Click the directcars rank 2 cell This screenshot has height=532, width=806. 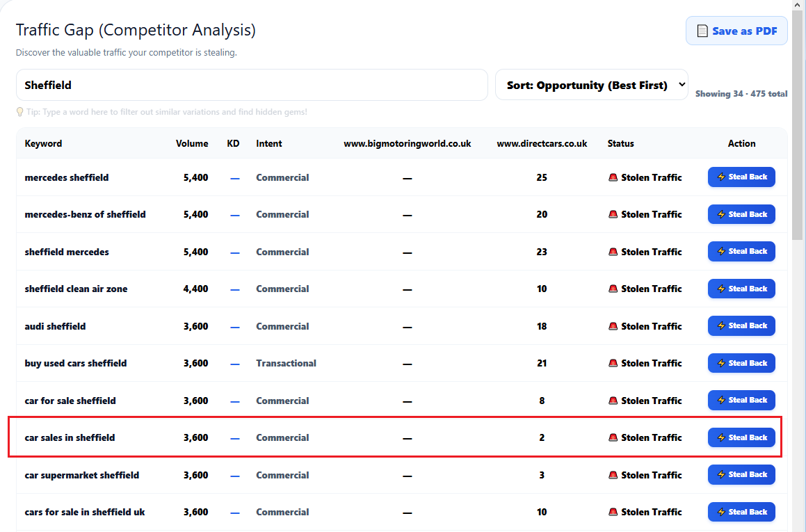(542, 437)
